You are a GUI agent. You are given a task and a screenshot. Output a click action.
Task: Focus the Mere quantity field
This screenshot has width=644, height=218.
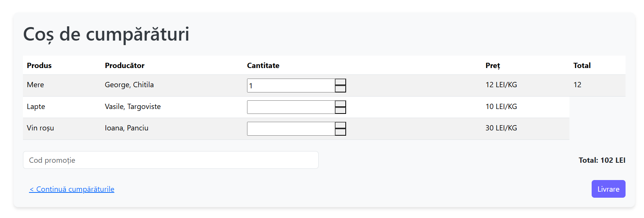pyautogui.click(x=291, y=86)
